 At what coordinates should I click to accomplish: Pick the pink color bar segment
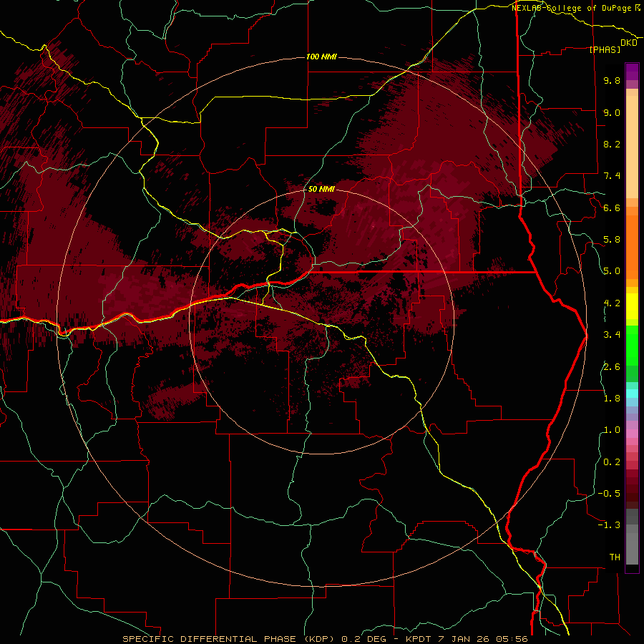click(x=632, y=434)
